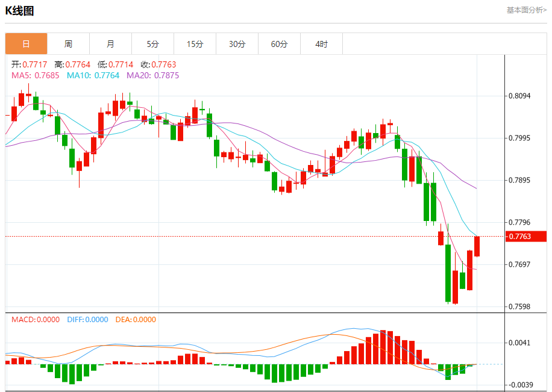
Task: Click the latest red candlestick on the right
Action: tap(477, 246)
